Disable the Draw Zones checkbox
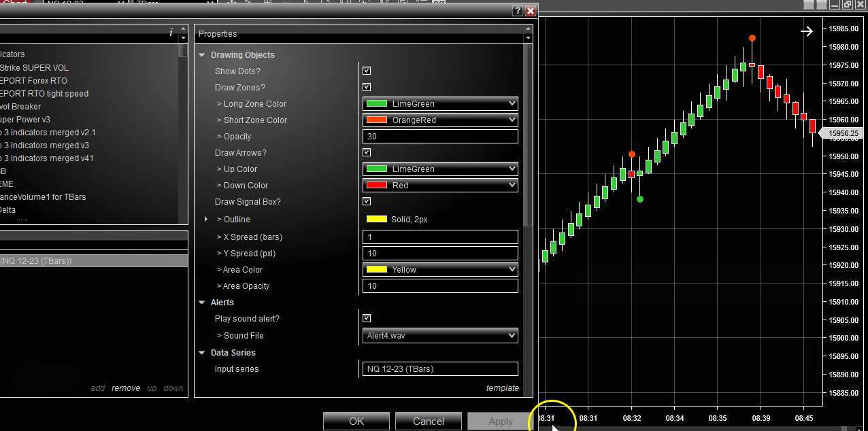This screenshot has width=868, height=431. 367,88
